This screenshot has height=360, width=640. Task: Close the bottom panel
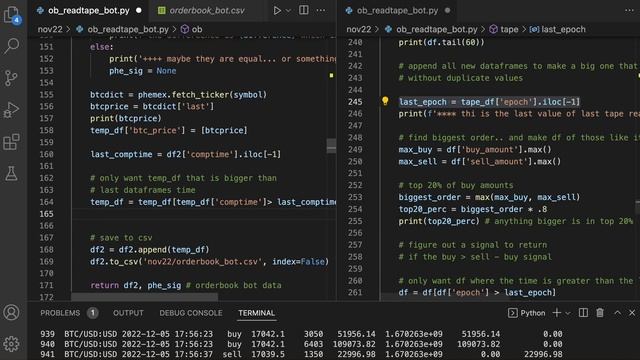[x=632, y=313]
